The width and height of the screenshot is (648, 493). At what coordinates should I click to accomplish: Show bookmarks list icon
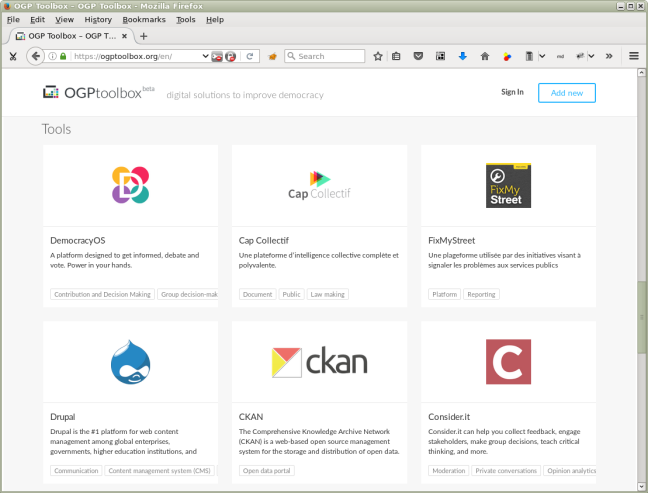pyautogui.click(x=396, y=56)
